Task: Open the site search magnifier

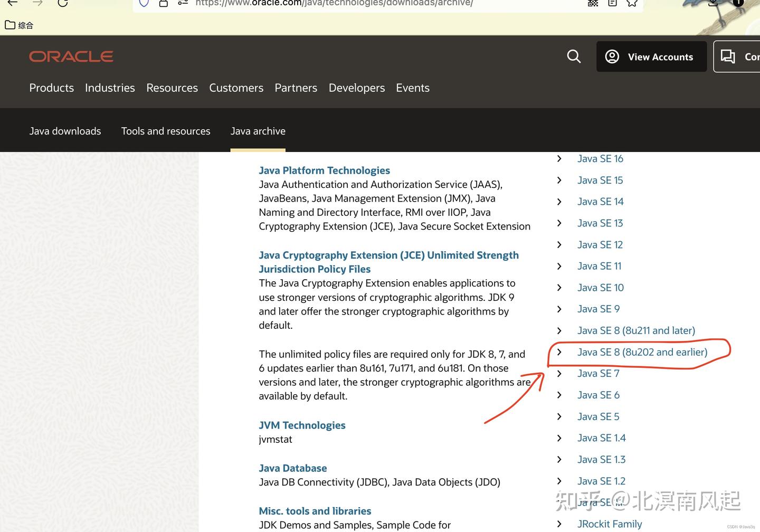Action: click(574, 56)
